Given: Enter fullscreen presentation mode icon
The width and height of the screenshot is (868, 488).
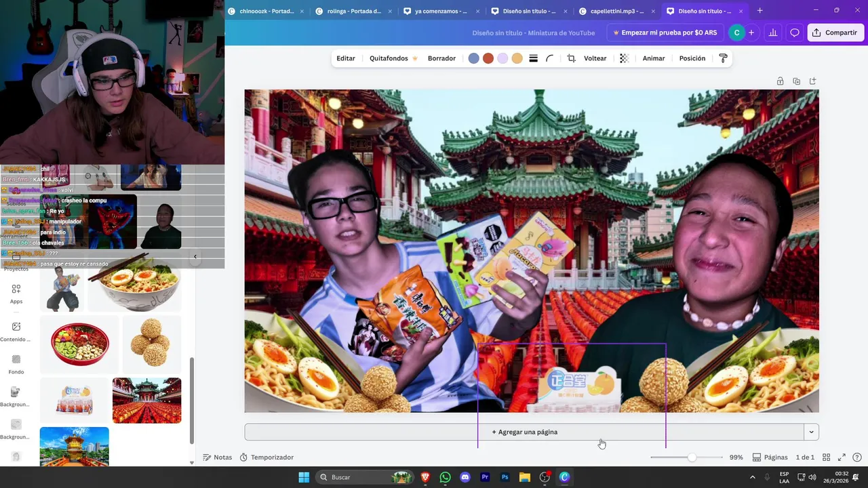Looking at the screenshot, I should 842,457.
